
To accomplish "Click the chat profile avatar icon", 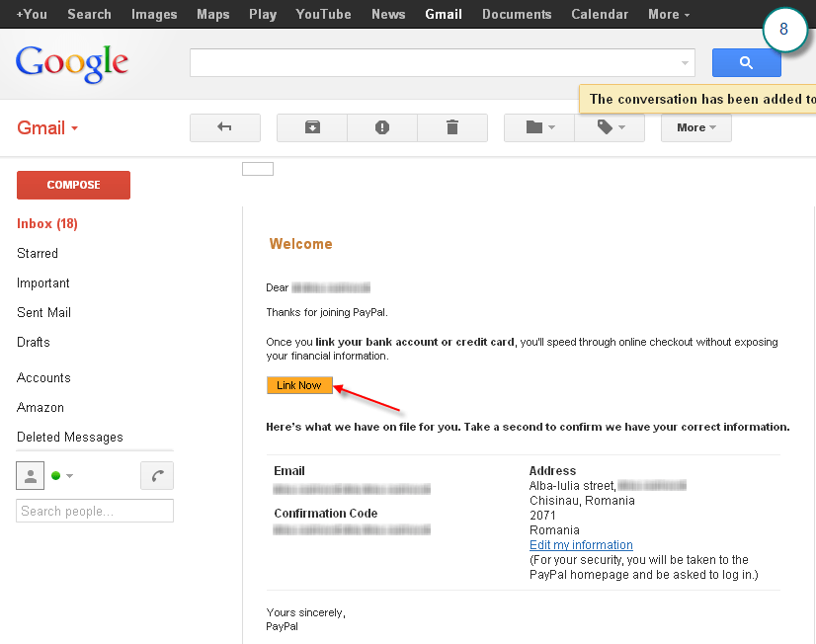I will [x=31, y=475].
